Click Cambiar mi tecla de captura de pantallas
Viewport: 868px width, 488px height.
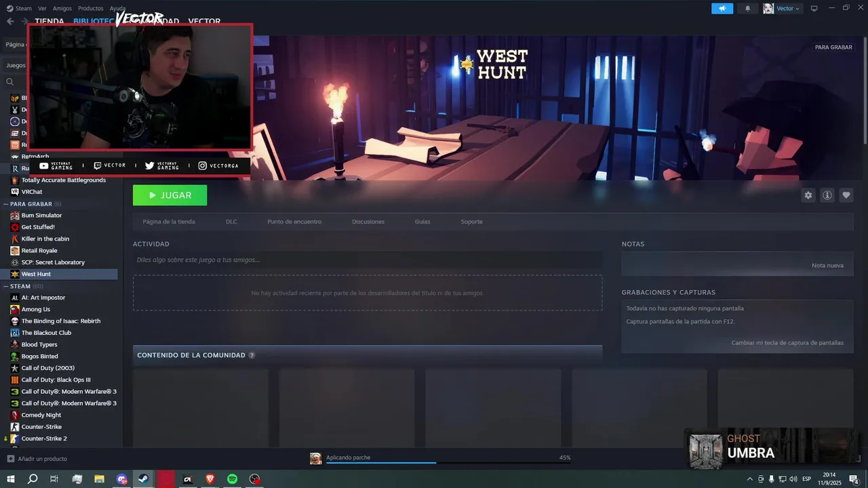point(787,343)
